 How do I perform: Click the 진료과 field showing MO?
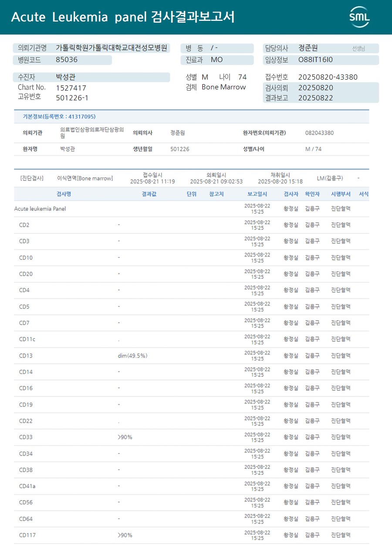click(x=216, y=60)
